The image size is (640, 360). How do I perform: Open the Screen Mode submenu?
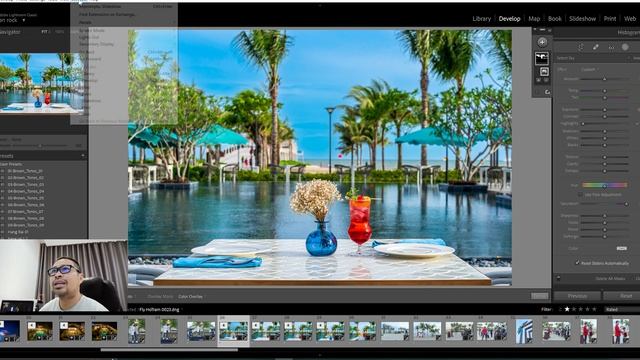[x=92, y=30]
